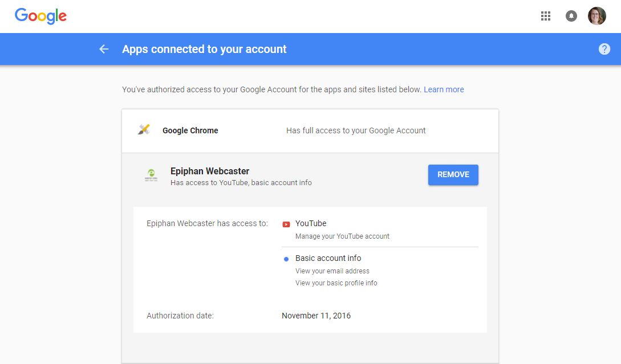Remove Epiphan Webcaster access

click(453, 175)
